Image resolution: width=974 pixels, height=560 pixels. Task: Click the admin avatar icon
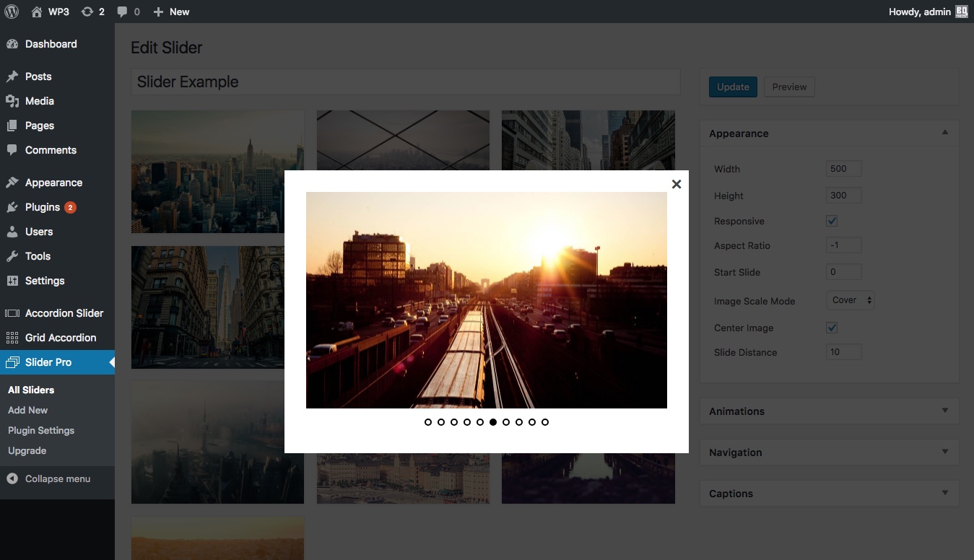click(962, 12)
